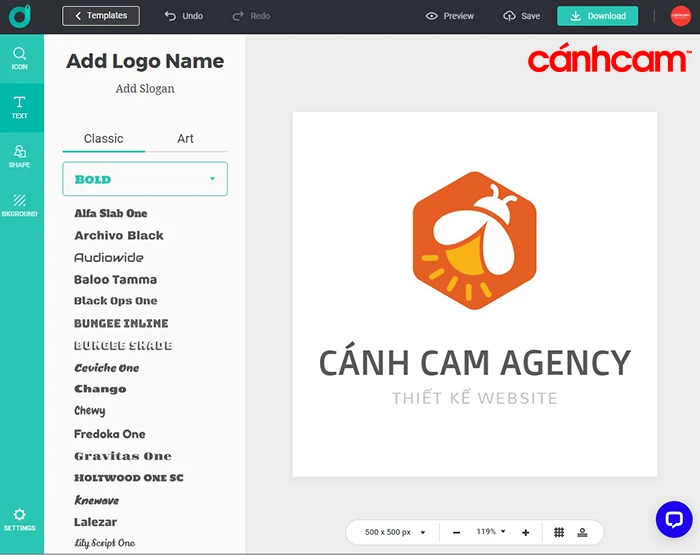
Task: Choose the Lily Script One font
Action: coord(104,543)
